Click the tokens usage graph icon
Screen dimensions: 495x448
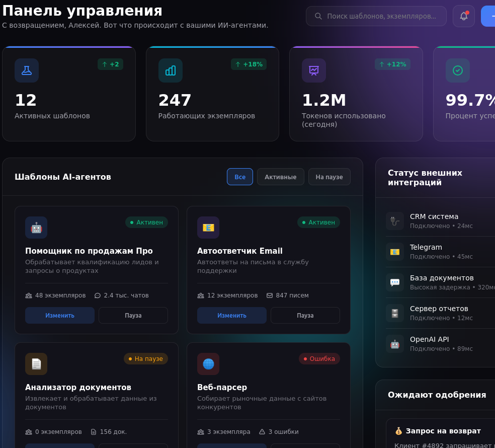coord(314,70)
